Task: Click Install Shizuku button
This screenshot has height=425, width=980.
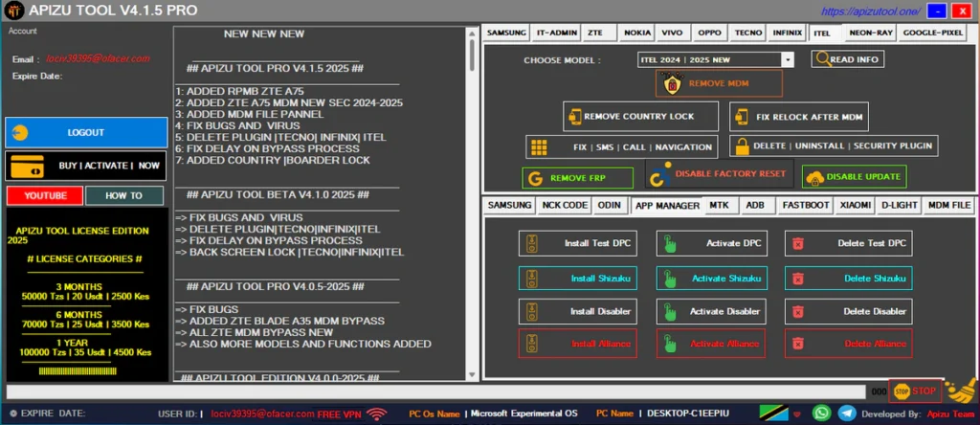Action: [x=578, y=279]
